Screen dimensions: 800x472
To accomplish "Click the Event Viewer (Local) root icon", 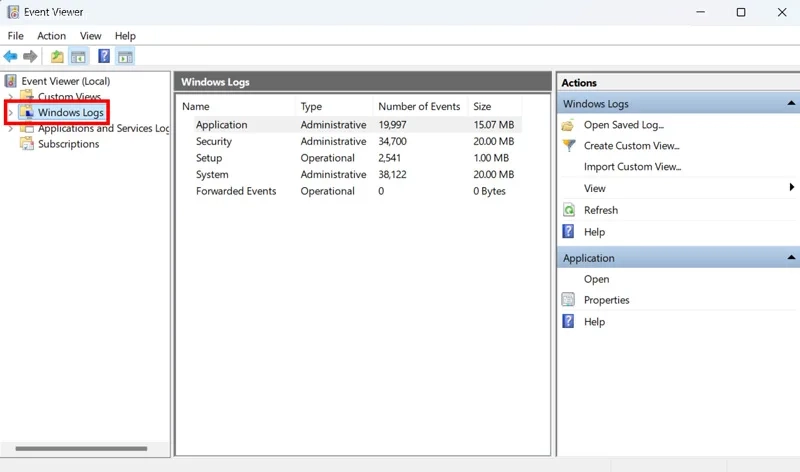I will [10, 81].
